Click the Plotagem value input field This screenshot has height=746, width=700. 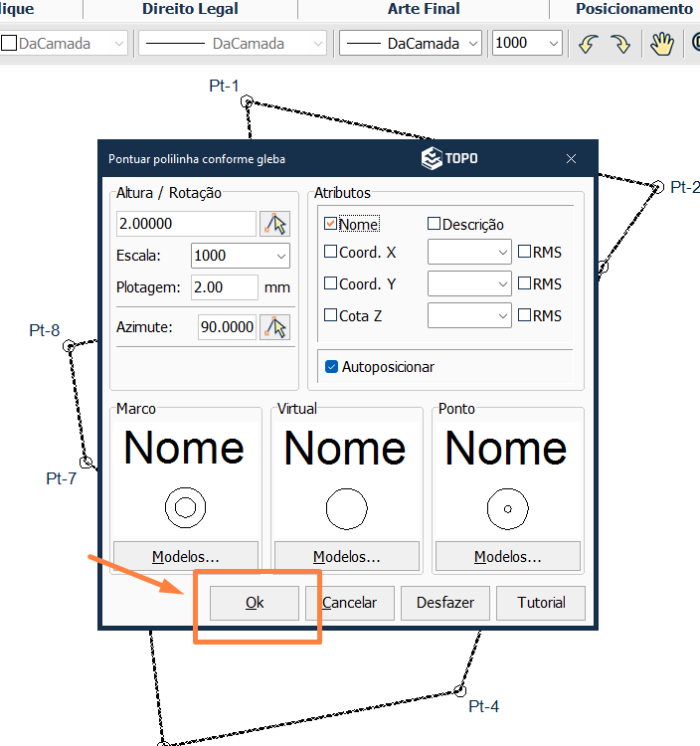pos(224,287)
